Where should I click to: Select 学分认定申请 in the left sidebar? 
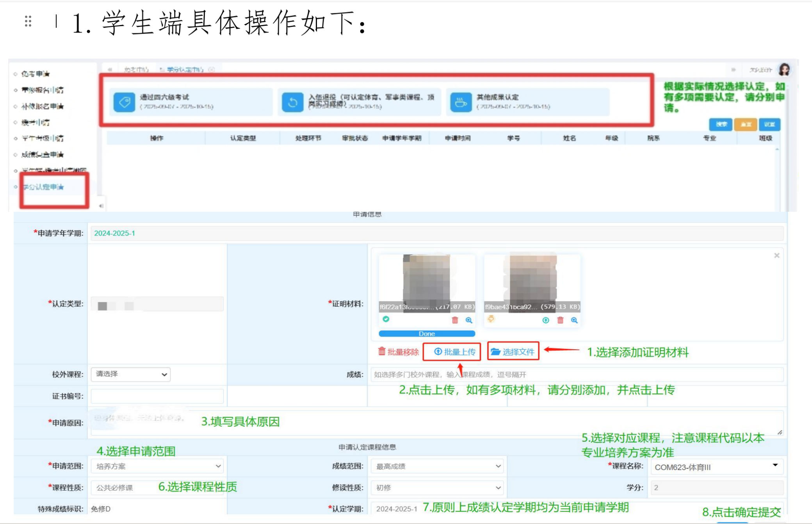pyautogui.click(x=43, y=187)
